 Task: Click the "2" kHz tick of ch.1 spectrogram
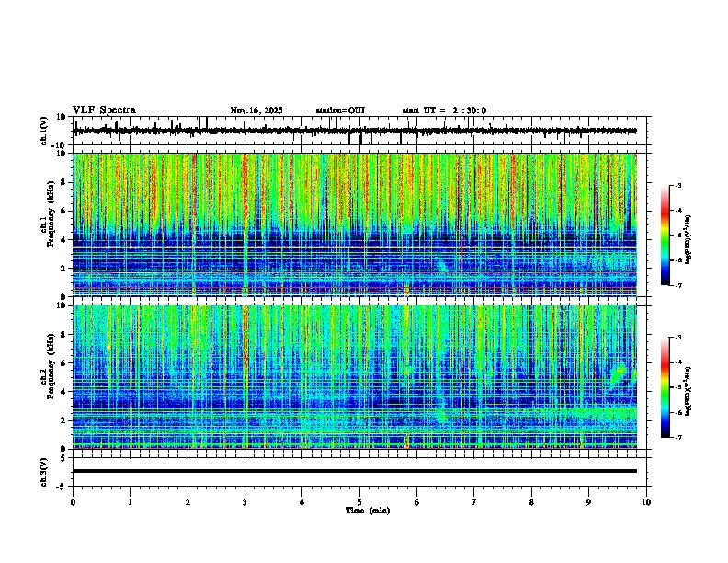(x=63, y=269)
